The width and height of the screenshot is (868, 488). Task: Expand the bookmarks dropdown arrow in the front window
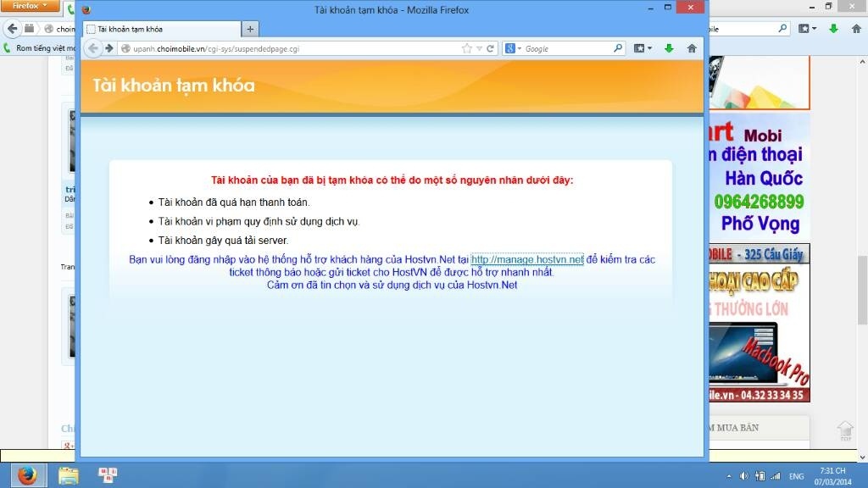pyautogui.click(x=649, y=48)
